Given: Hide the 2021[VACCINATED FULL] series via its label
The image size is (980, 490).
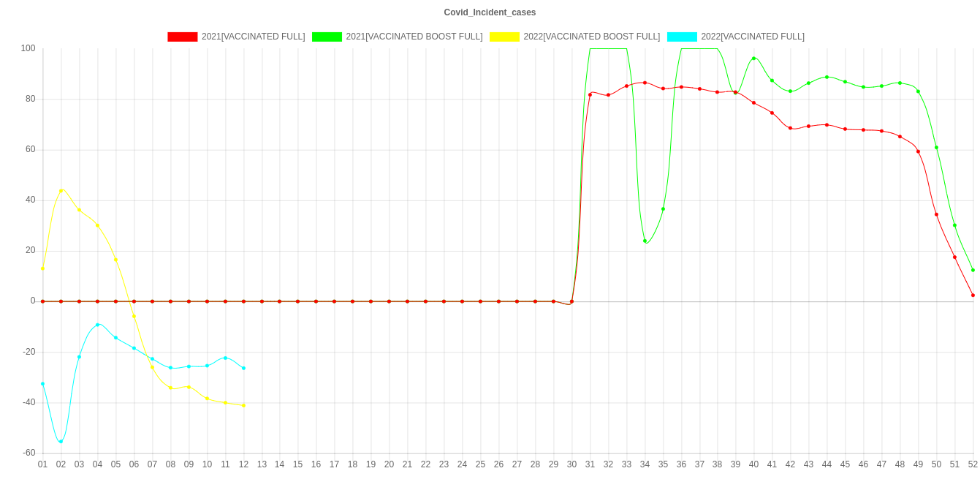Looking at the screenshot, I should [253, 37].
